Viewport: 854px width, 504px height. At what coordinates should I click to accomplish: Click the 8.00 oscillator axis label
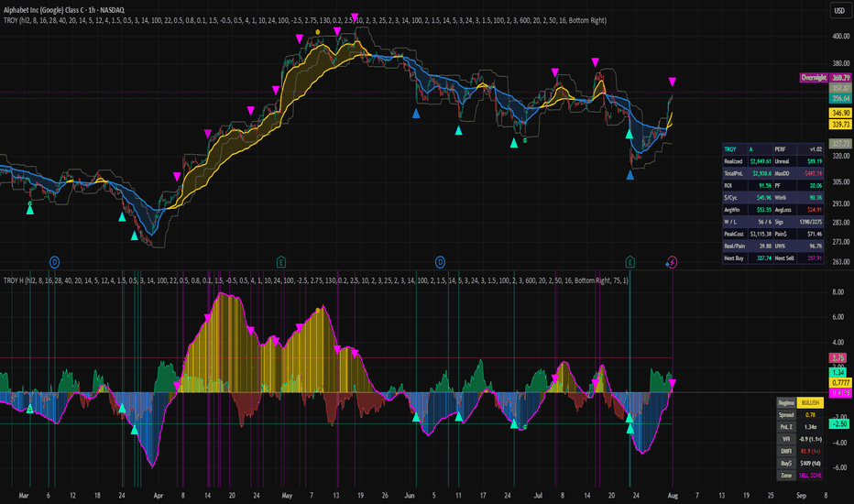(838, 292)
